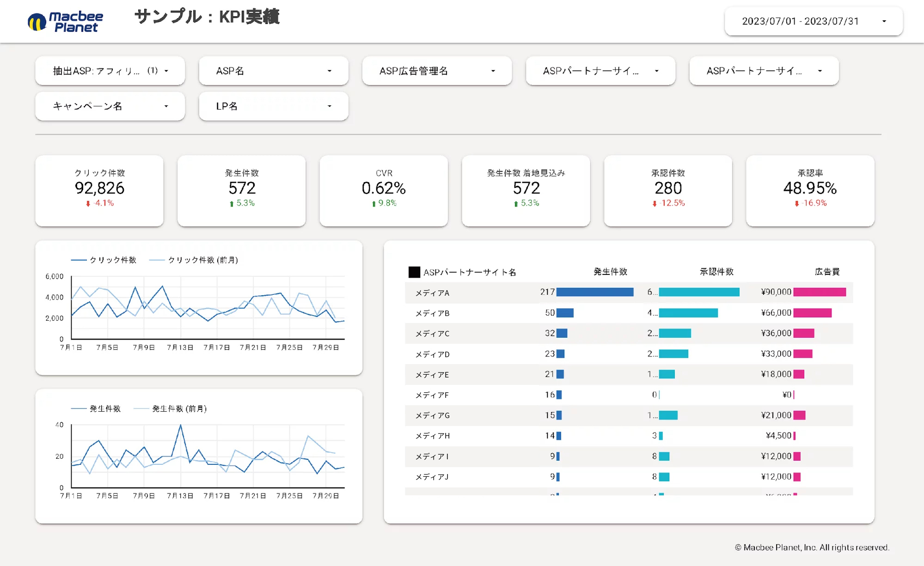Sort table by 発生件数 column header

click(x=610, y=272)
